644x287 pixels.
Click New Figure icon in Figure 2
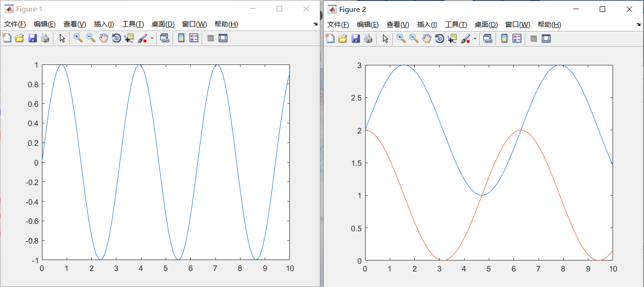tap(330, 39)
